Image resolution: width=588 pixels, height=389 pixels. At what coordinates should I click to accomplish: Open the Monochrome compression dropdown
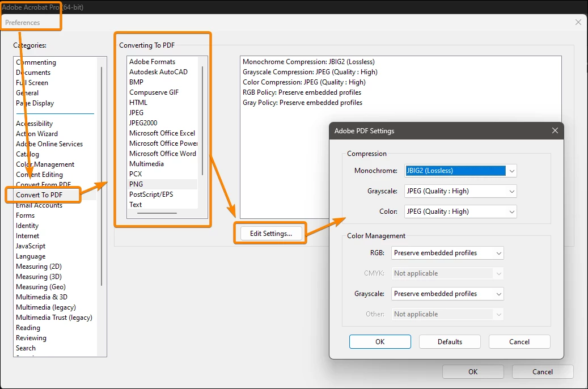tap(460, 171)
